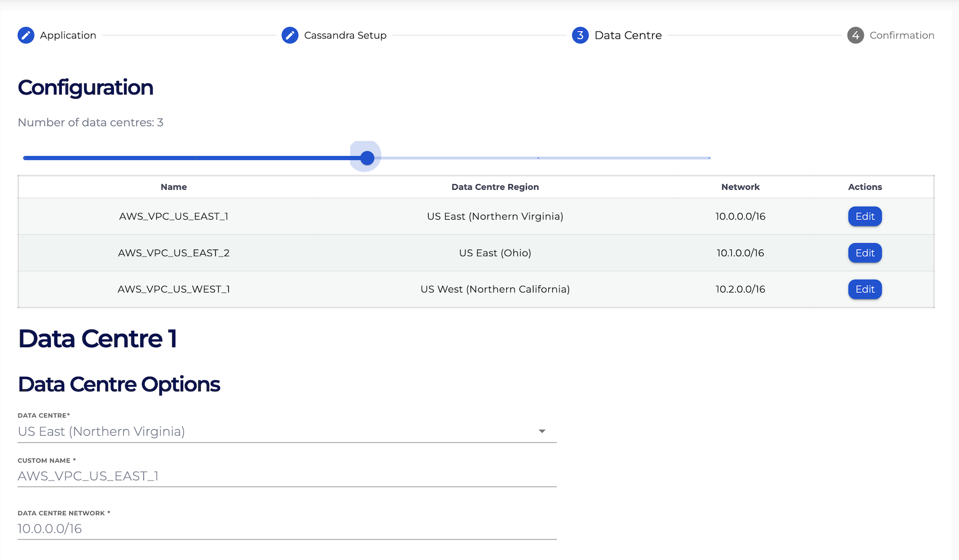959x560 pixels.
Task: Click the Data Centre Network field
Action: click(x=287, y=529)
